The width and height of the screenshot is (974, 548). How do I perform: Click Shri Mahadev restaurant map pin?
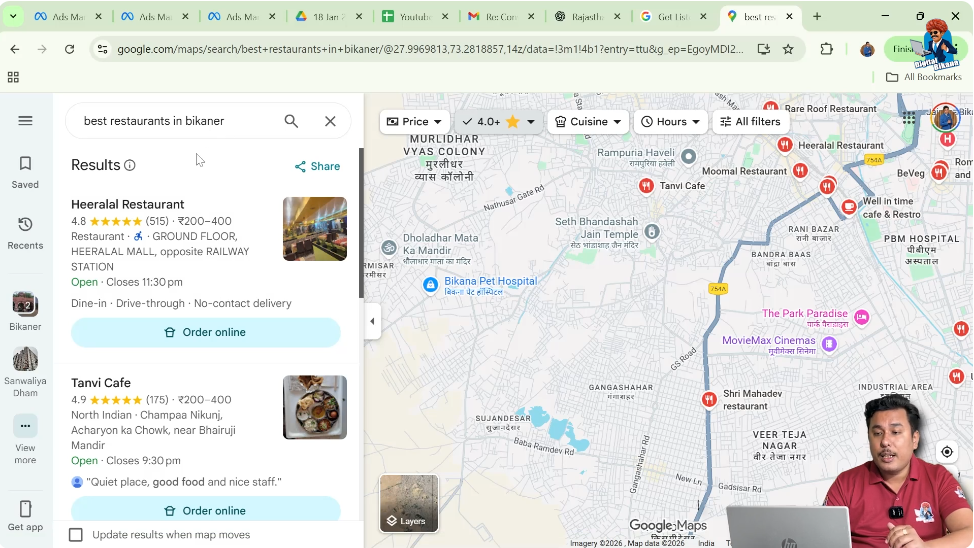click(709, 400)
